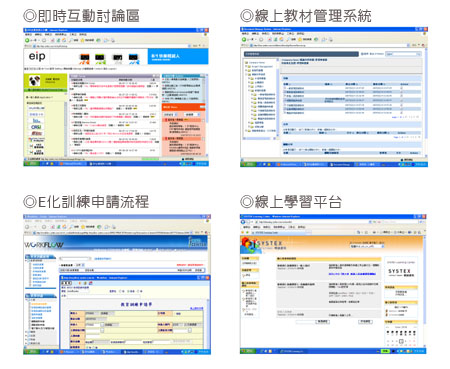
Task: Click the eip logo in the portal header
Action: (x=37, y=56)
